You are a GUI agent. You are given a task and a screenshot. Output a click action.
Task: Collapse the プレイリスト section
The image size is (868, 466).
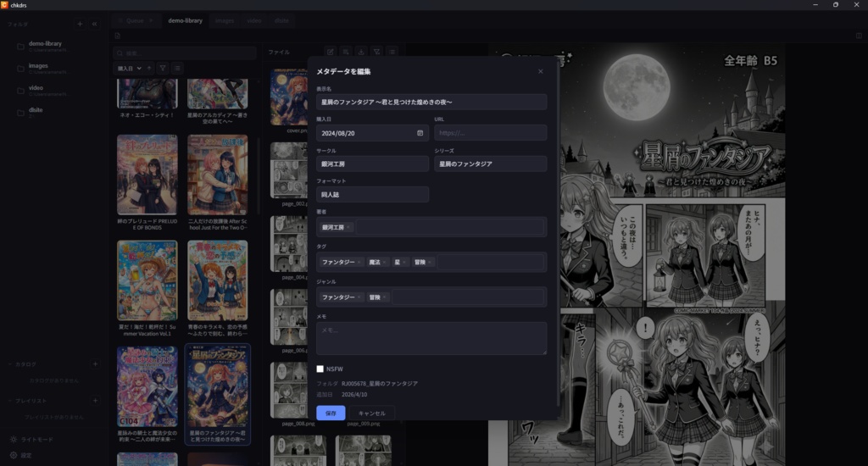28,400
